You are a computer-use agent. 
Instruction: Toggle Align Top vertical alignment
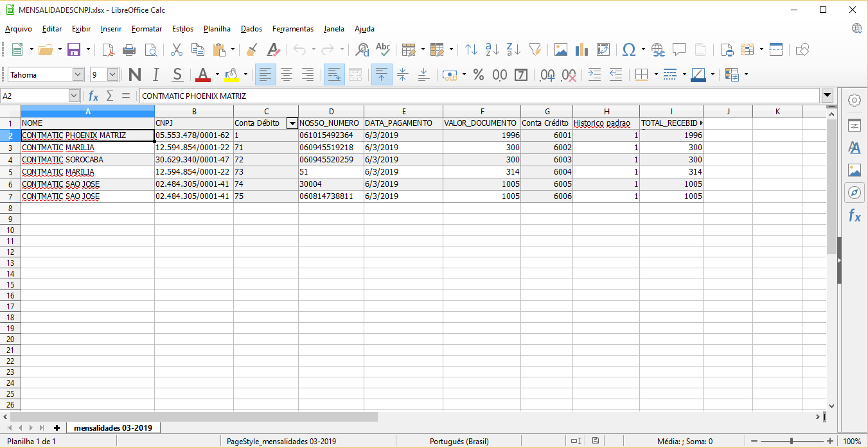(382, 75)
